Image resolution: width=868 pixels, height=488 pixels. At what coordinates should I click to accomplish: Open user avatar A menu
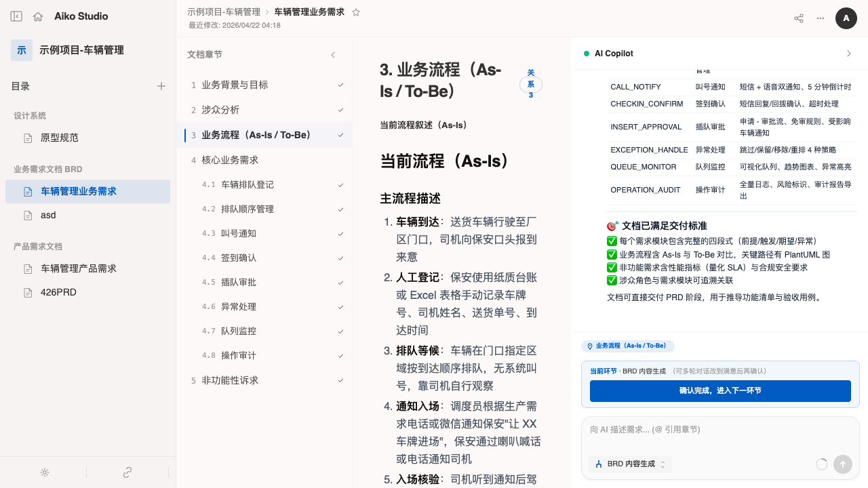click(846, 18)
